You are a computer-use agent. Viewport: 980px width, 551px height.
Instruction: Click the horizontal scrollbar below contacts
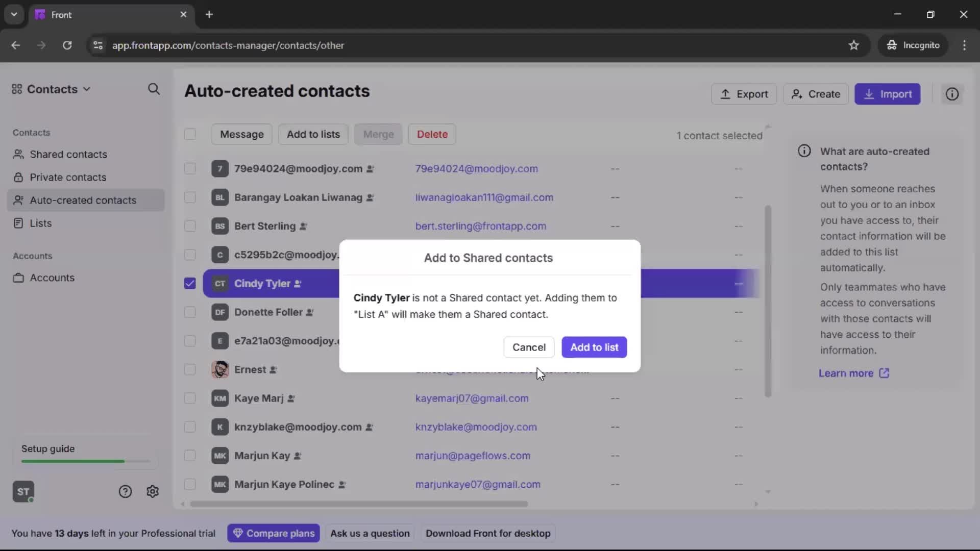pyautogui.click(x=359, y=504)
